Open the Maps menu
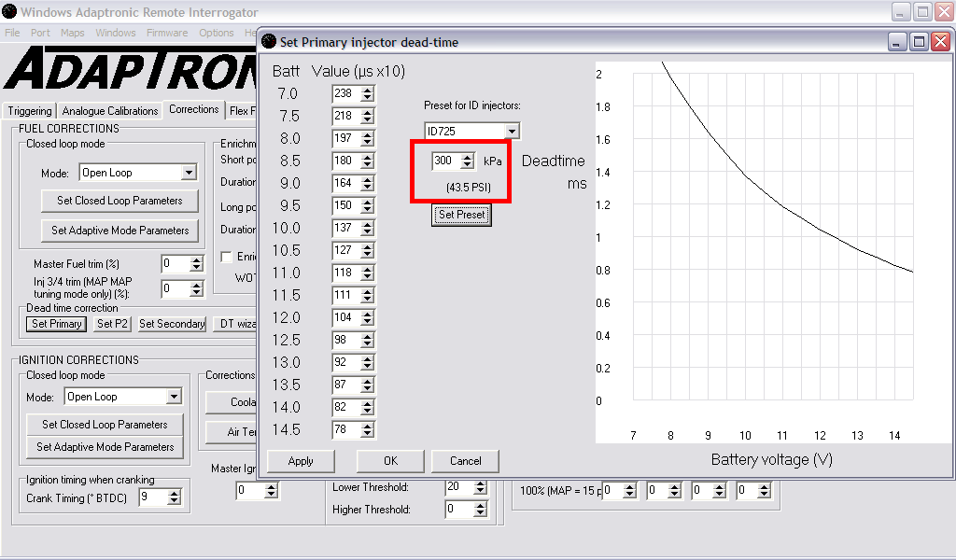This screenshot has width=956, height=560. point(72,33)
